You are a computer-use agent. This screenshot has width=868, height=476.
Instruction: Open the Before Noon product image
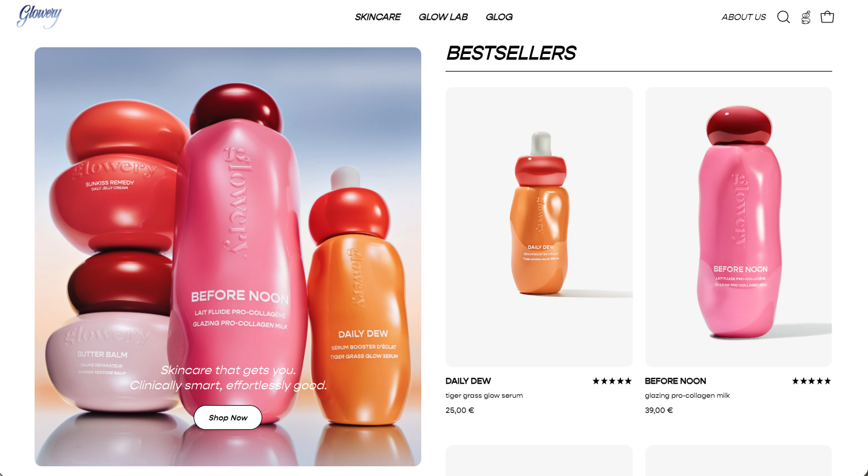click(738, 227)
